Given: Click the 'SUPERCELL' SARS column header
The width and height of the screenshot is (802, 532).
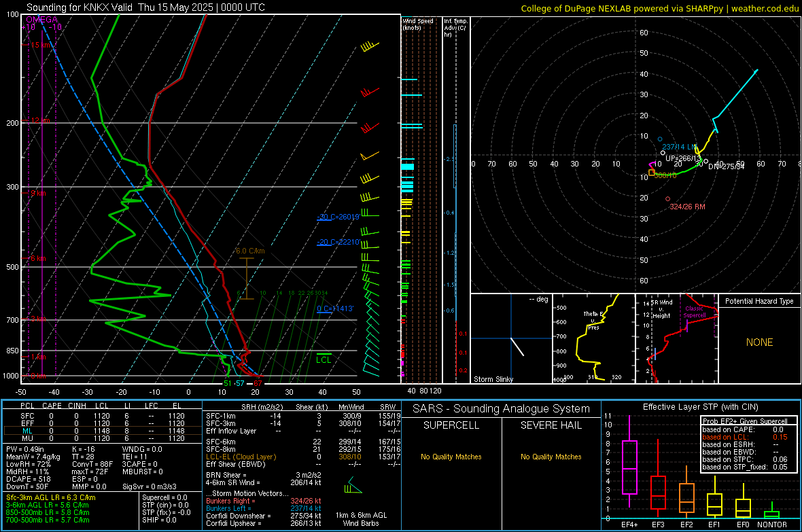Looking at the screenshot, I should [451, 425].
